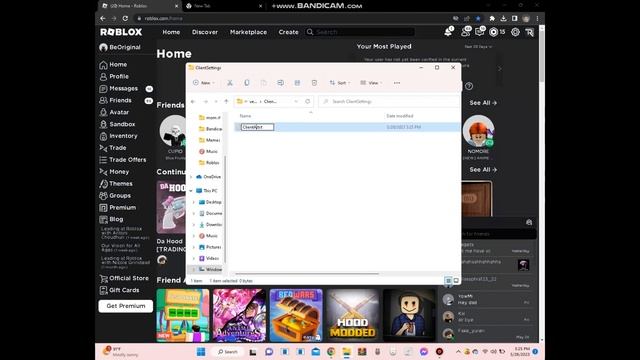
Task: Open the Chrome three-dot menu
Action: 537,18
